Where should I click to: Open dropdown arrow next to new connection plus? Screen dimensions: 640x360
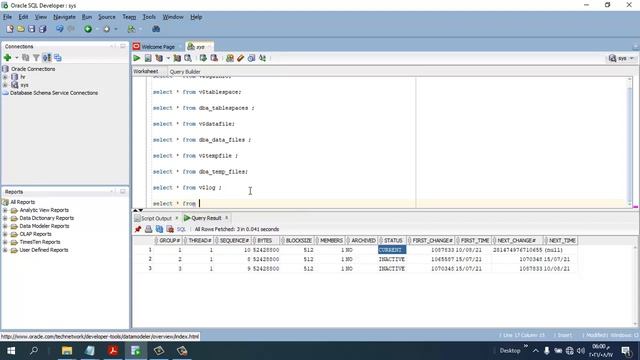[x=17, y=58]
